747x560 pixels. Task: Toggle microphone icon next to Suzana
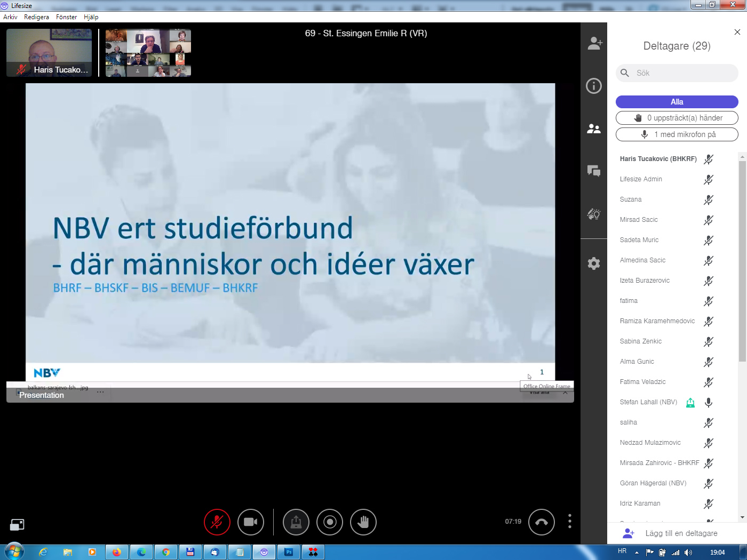(x=709, y=199)
